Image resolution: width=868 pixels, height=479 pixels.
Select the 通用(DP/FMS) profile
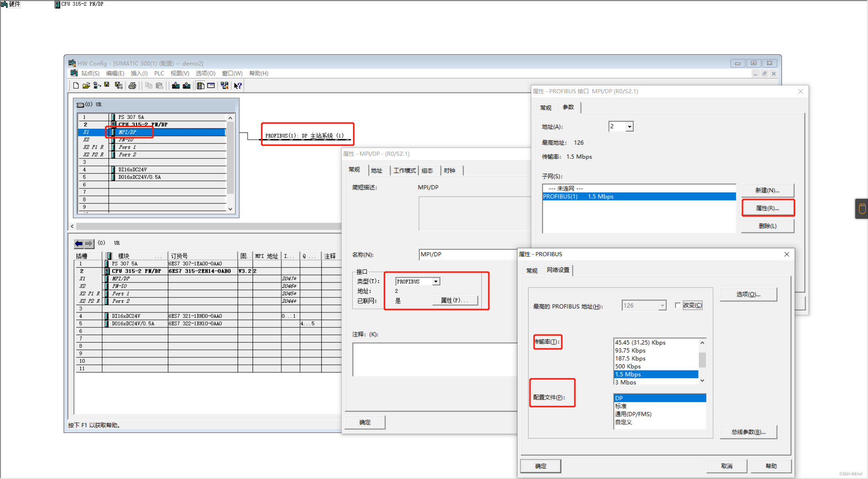click(660, 414)
